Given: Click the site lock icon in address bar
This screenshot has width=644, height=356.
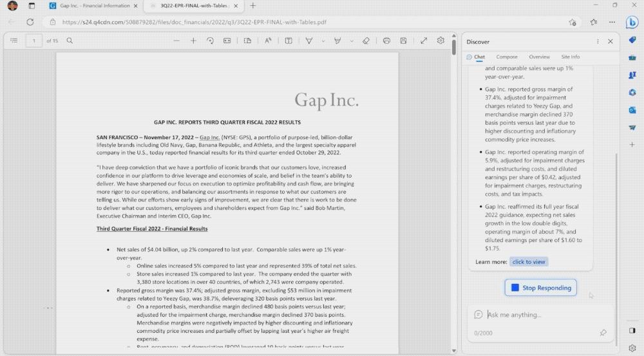Looking at the screenshot, I should [x=53, y=22].
